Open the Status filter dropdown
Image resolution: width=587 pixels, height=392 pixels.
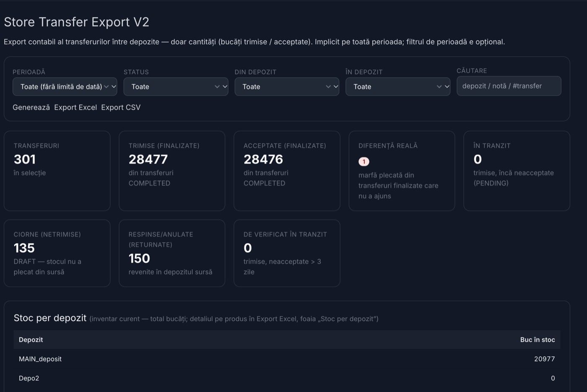tap(176, 87)
